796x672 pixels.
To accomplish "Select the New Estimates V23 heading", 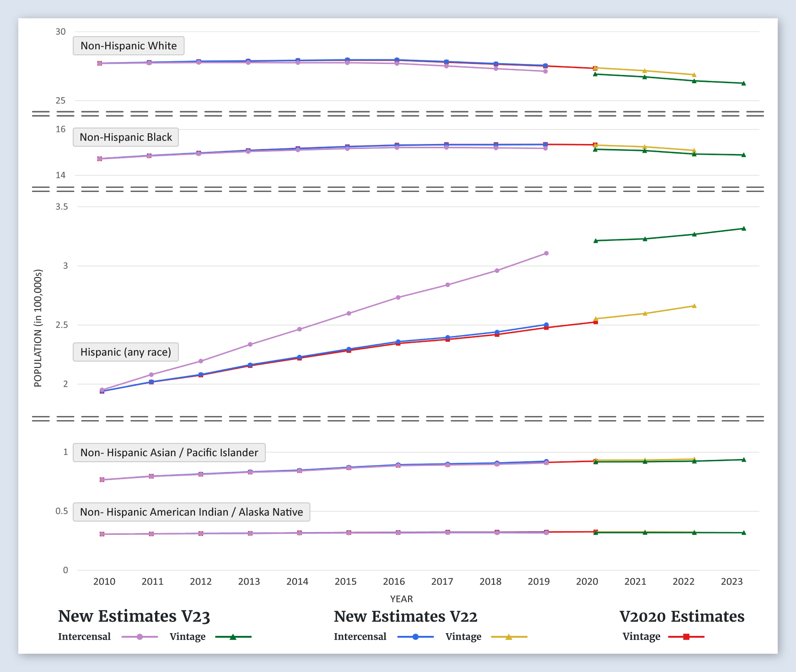I will point(134,616).
